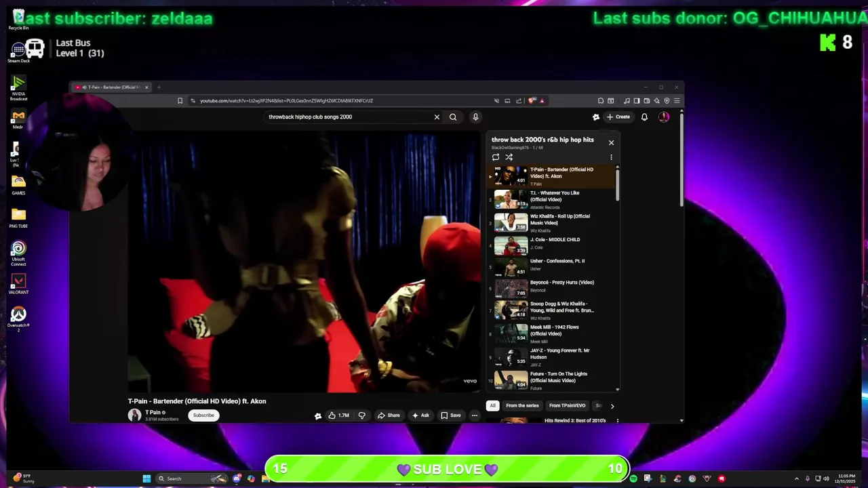The height and width of the screenshot is (488, 868).
Task: Click the browser address bar URL
Action: pyautogui.click(x=286, y=101)
